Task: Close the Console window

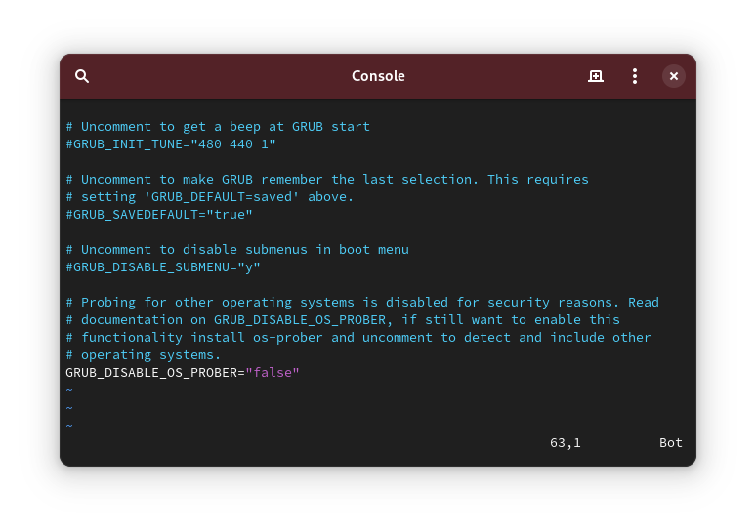Action: click(674, 76)
